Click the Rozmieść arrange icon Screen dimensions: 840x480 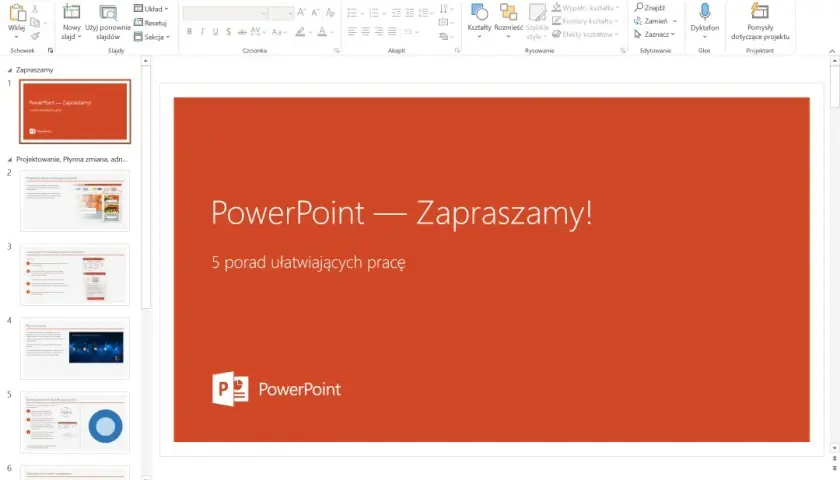coord(508,12)
